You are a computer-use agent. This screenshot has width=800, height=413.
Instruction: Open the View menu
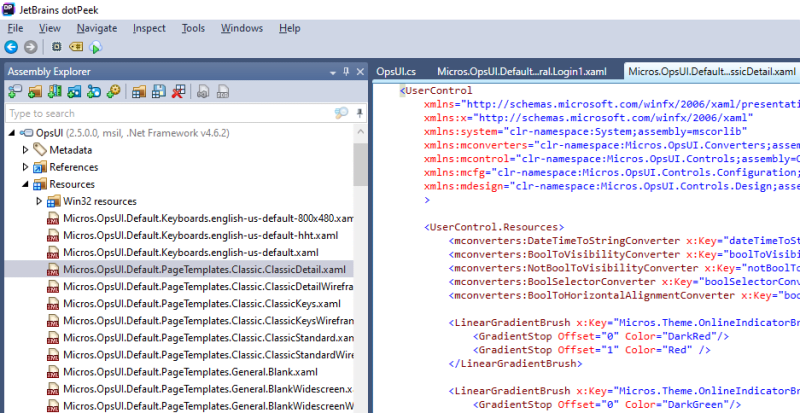click(49, 28)
